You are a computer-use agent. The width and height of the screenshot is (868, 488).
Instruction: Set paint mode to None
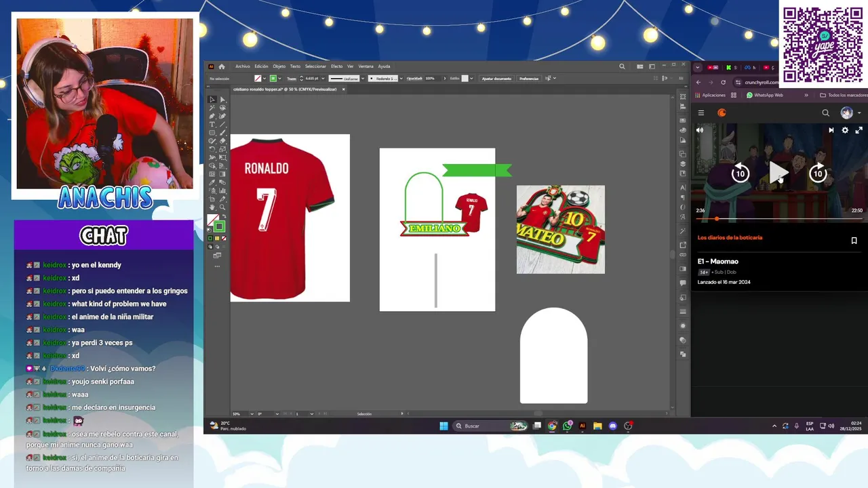click(x=224, y=238)
